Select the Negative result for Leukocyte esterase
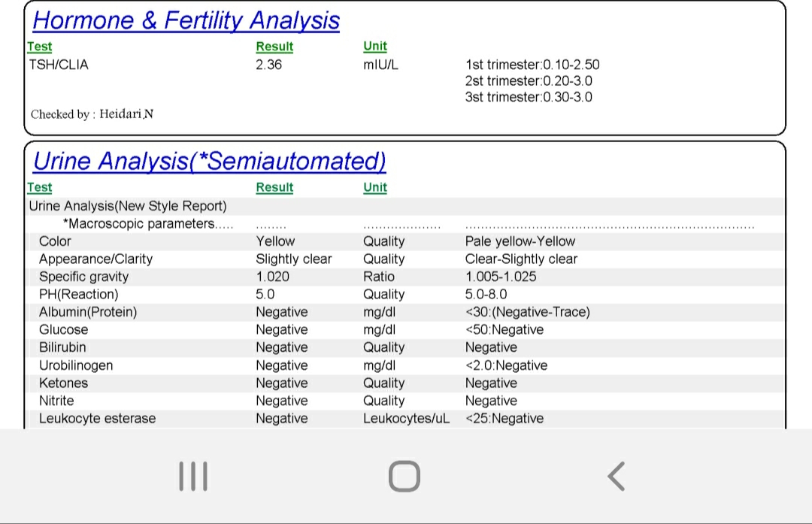The width and height of the screenshot is (812, 524). 282,418
